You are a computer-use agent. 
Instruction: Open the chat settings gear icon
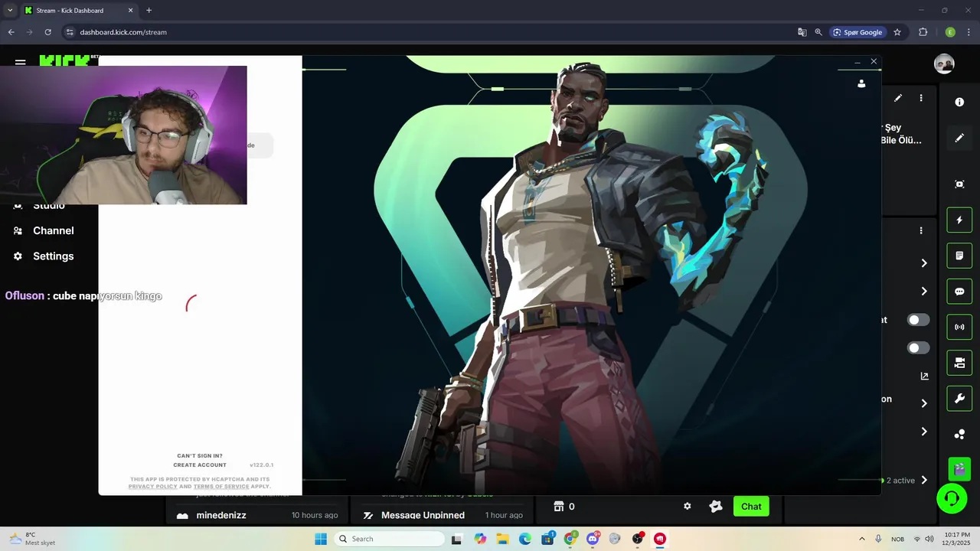[688, 507]
